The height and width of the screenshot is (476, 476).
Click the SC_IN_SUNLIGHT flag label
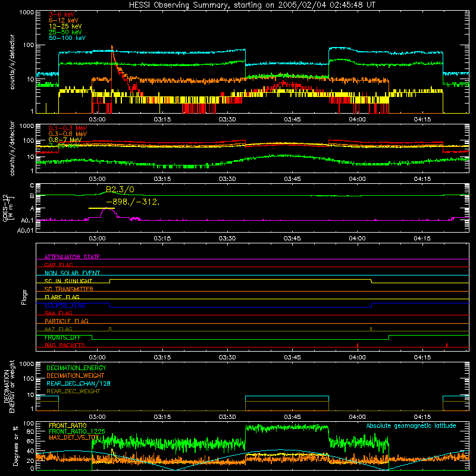(x=68, y=281)
